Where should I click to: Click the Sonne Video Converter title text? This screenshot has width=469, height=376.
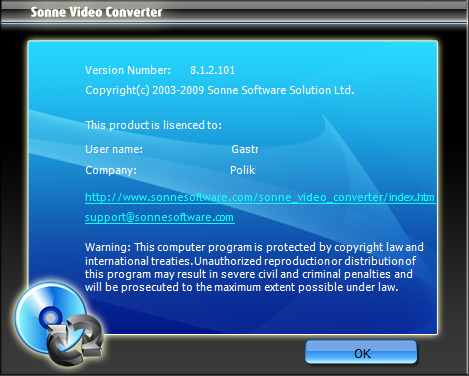coord(96,12)
